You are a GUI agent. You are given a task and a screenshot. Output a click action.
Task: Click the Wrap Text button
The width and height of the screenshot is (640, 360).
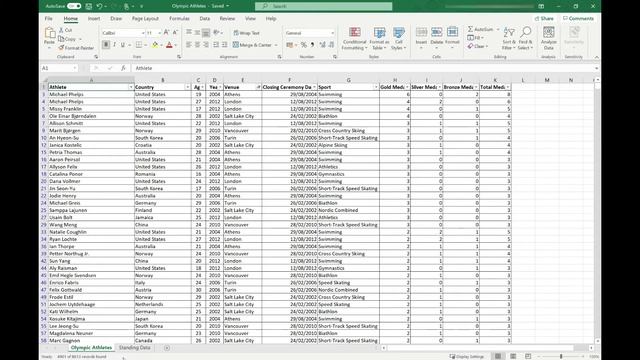[x=247, y=33]
